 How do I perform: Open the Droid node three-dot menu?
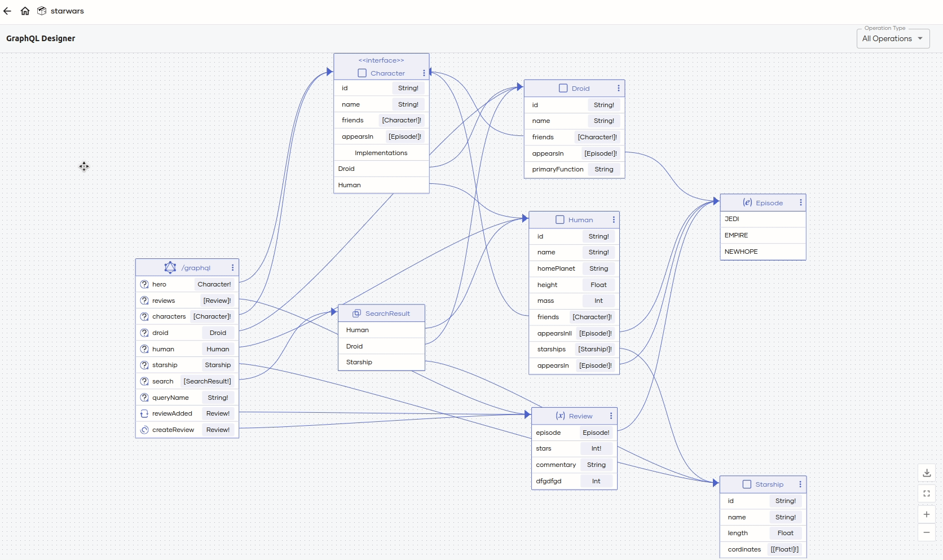point(619,89)
